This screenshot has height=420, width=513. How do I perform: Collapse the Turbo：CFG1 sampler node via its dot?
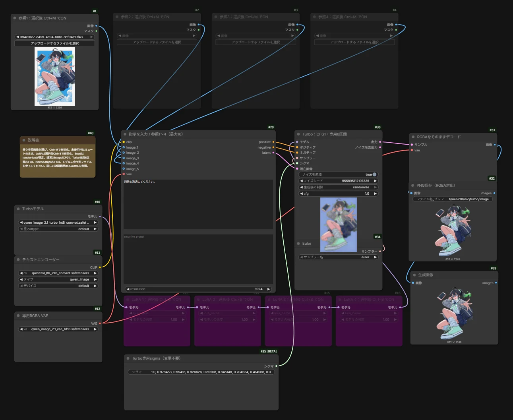[x=298, y=134]
